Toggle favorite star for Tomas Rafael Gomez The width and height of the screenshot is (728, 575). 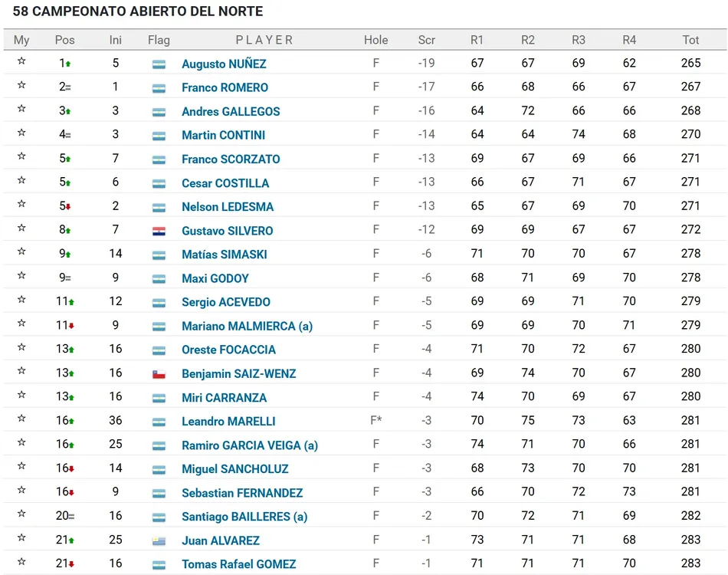click(x=21, y=563)
